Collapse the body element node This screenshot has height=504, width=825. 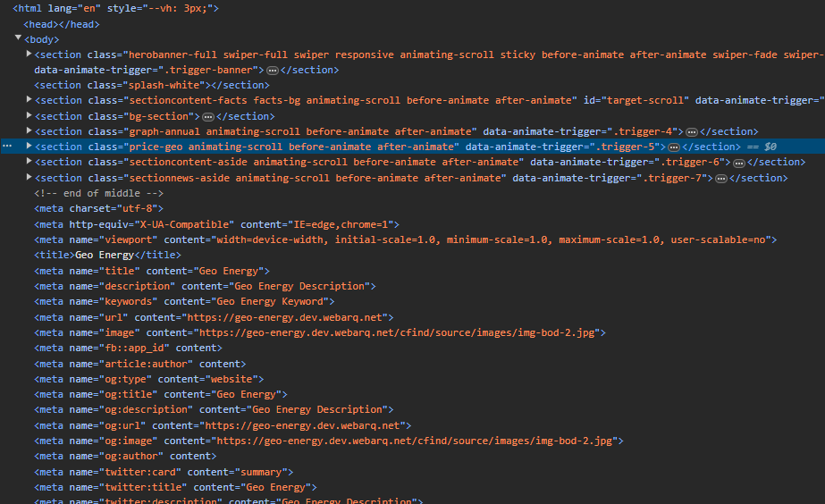20,38
